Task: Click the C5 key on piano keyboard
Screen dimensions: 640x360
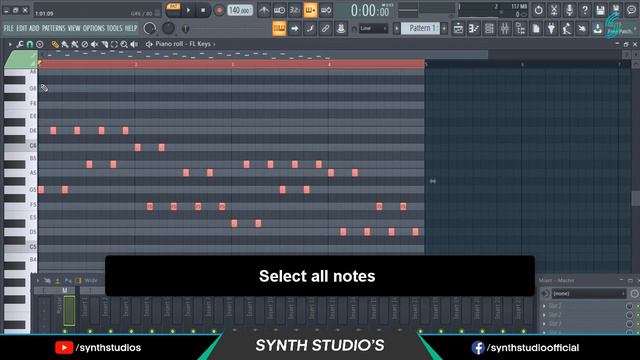Action: (x=21, y=247)
